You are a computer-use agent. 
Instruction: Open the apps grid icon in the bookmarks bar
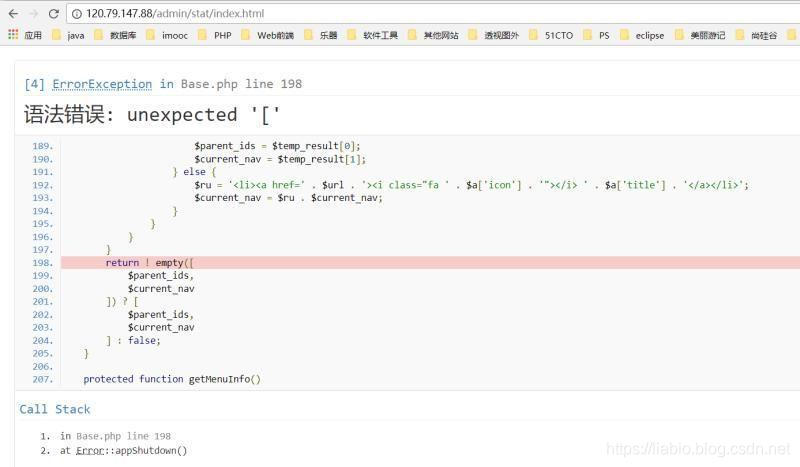pos(13,35)
